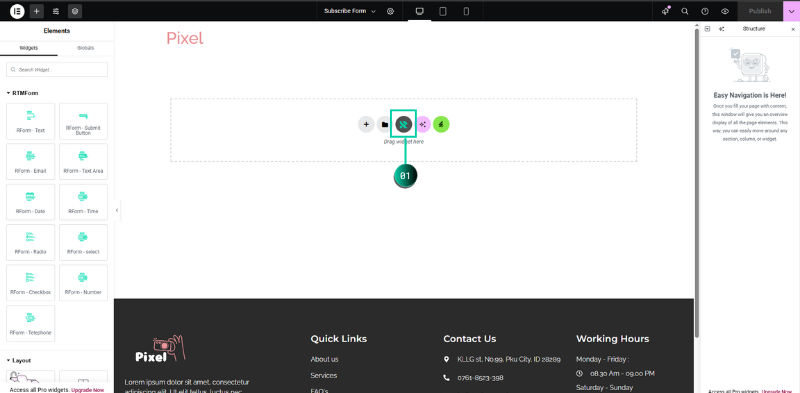
Task: Open the Elementor logo menu
Action: (x=17, y=11)
